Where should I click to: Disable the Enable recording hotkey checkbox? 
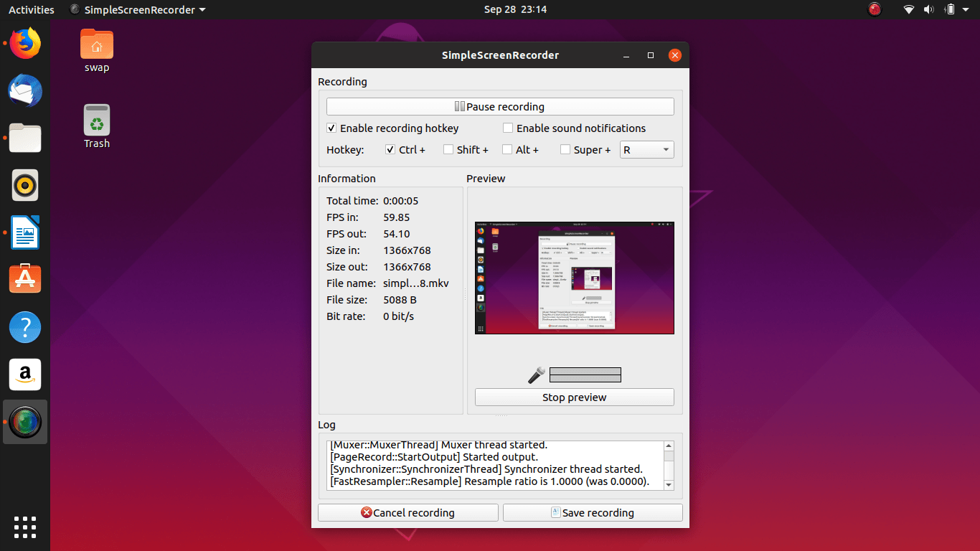(x=331, y=128)
